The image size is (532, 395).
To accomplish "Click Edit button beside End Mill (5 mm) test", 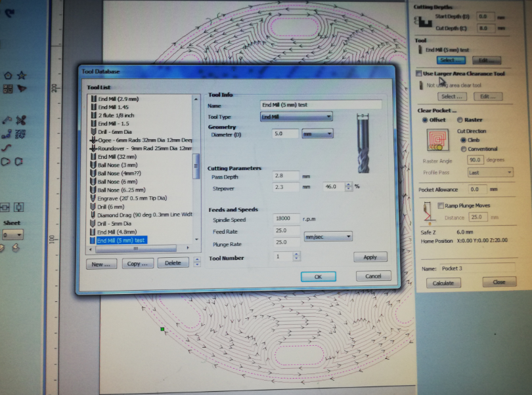I will click(486, 60).
